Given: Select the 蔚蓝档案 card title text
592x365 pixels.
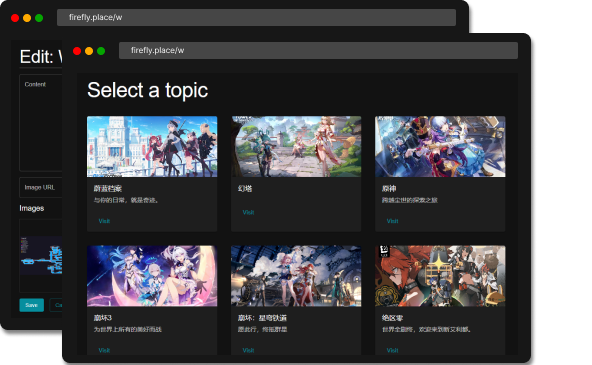Looking at the screenshot, I should 108,188.
